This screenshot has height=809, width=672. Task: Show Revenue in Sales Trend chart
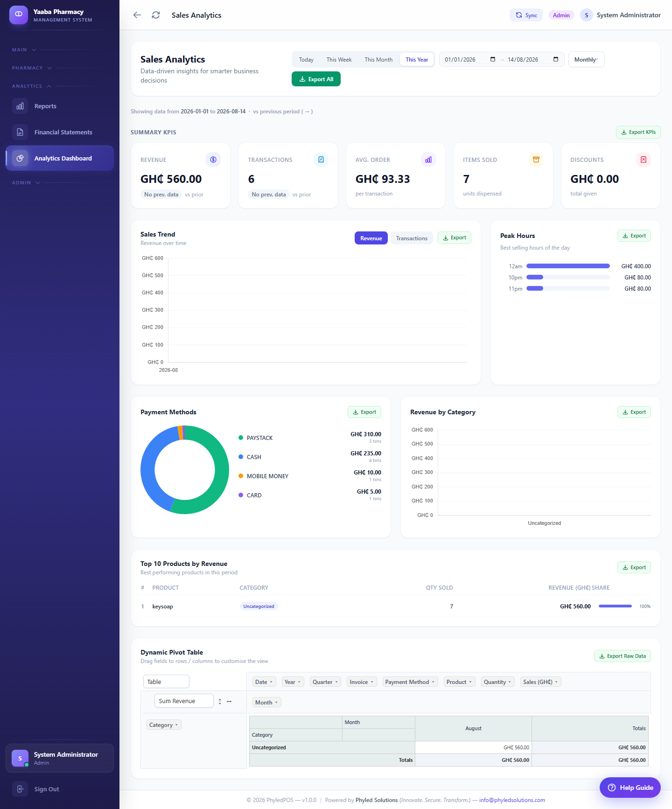coord(371,238)
